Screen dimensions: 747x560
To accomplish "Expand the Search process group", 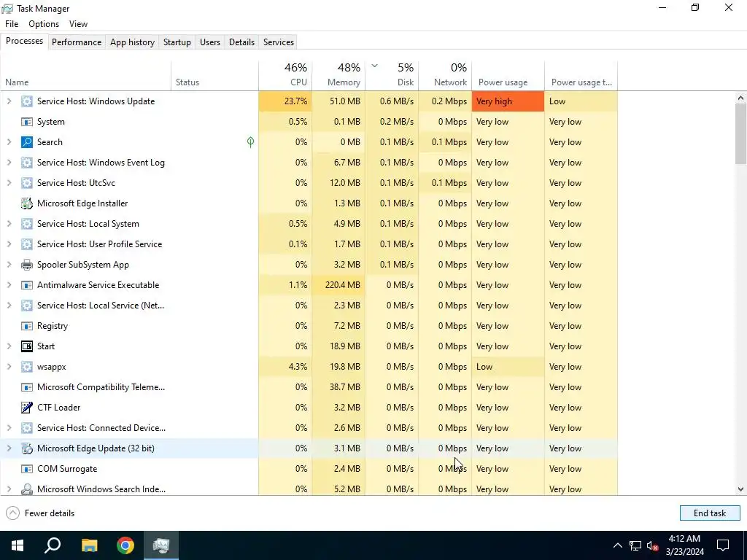I will 9,142.
